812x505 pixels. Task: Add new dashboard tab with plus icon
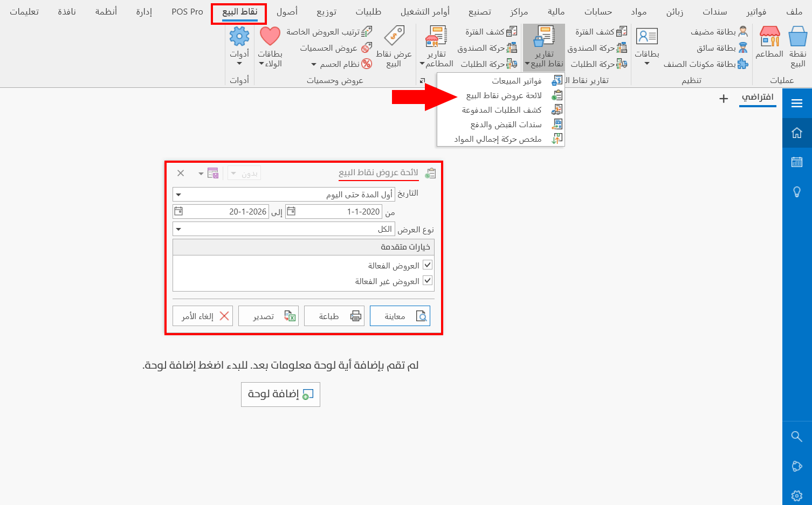(x=724, y=99)
